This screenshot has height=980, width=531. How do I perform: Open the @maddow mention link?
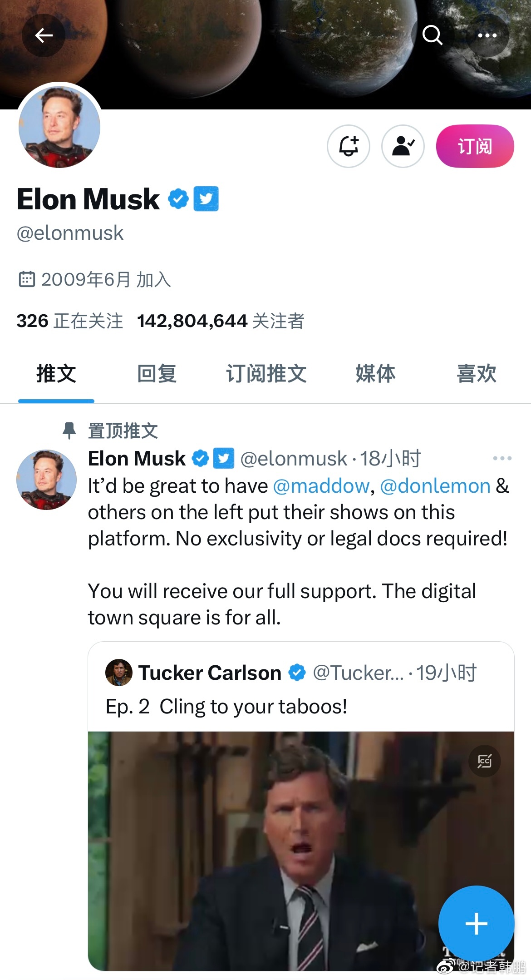(321, 486)
